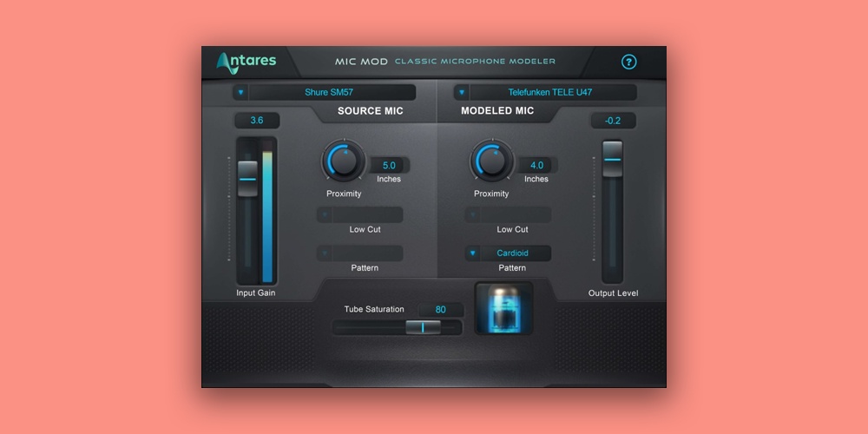The width and height of the screenshot is (868, 434).
Task: Click the glowing tube saturation icon
Action: 503,310
